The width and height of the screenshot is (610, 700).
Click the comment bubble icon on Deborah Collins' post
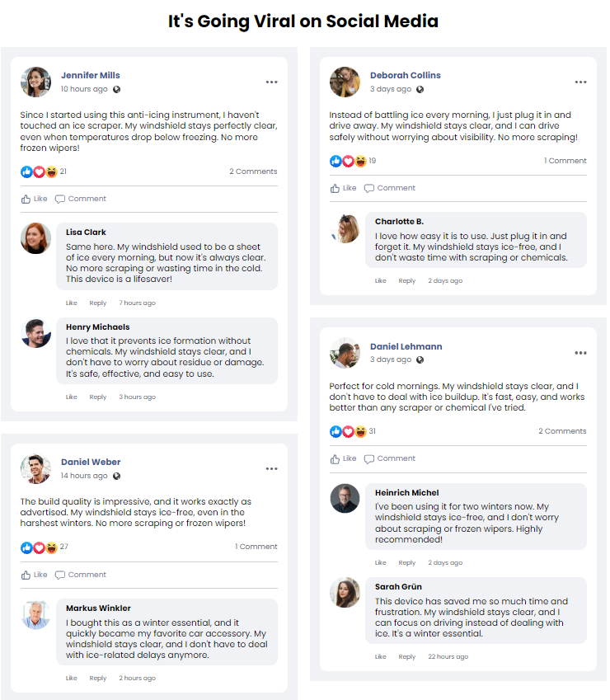369,188
